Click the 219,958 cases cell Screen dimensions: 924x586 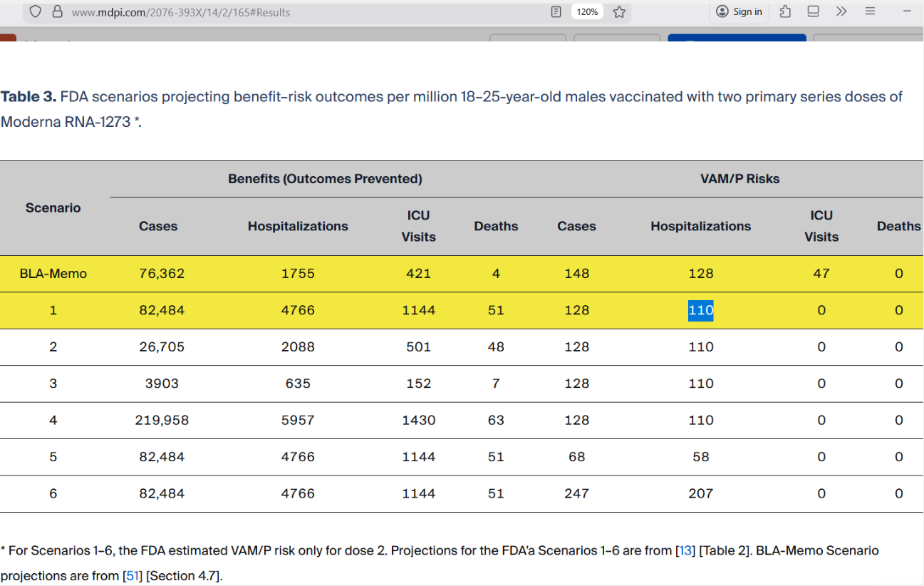[162, 421]
